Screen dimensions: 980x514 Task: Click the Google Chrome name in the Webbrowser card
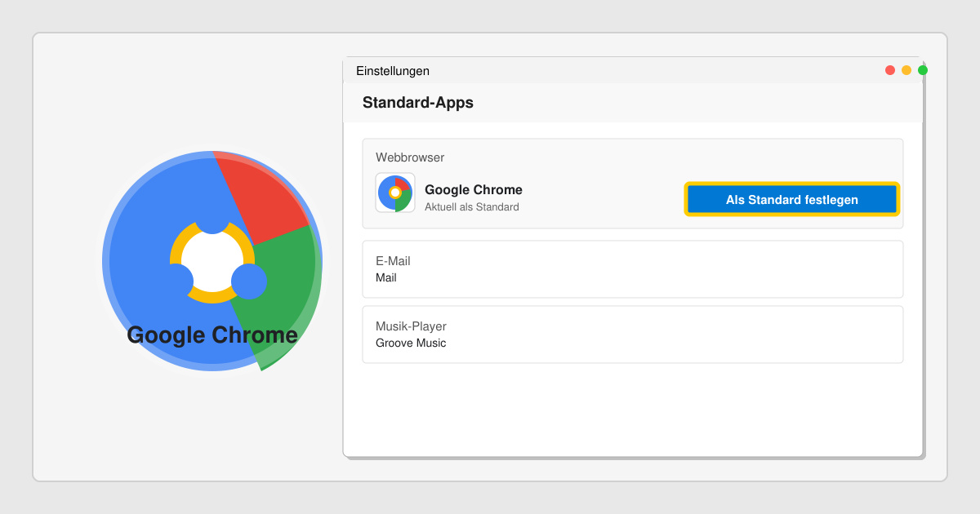pos(474,190)
